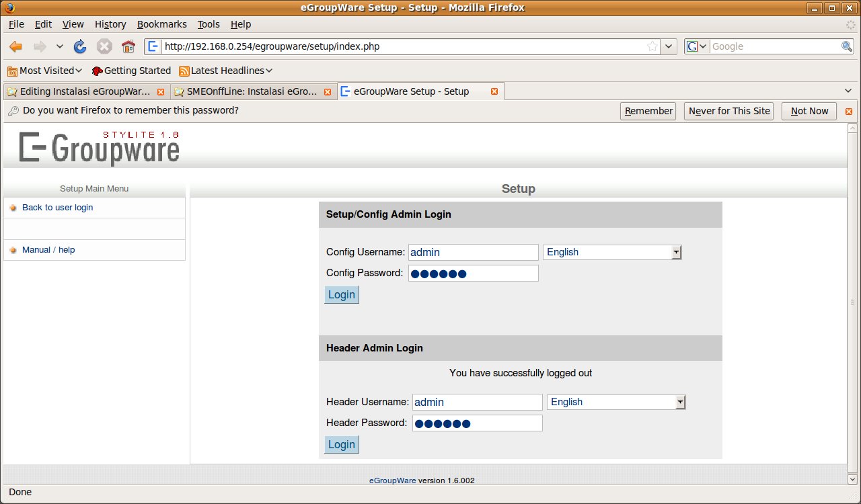Open the Manual / help link
861x504 pixels.
48,250
